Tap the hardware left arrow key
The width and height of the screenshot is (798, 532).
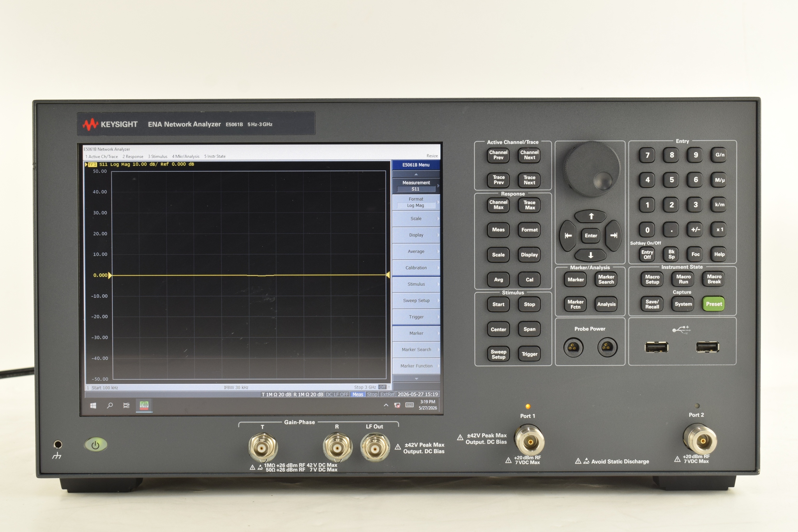coord(568,235)
